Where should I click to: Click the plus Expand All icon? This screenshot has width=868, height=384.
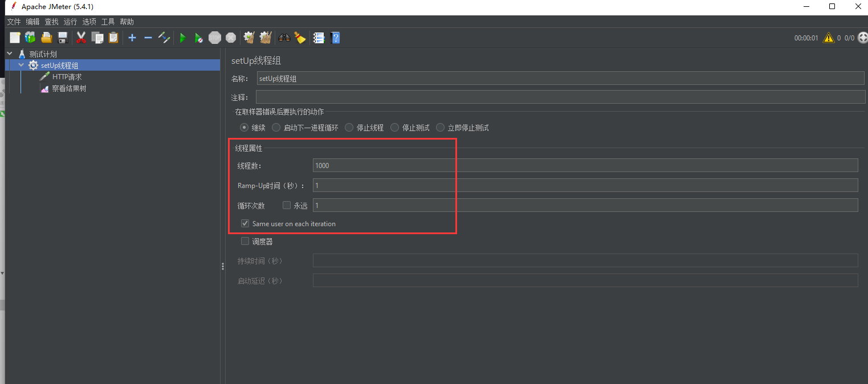click(132, 38)
